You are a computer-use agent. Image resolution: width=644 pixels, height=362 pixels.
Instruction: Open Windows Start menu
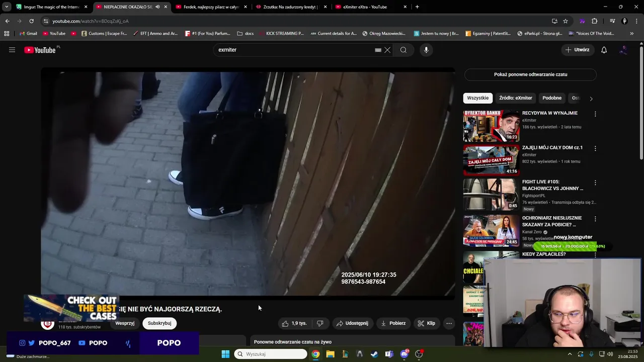[x=225, y=354]
